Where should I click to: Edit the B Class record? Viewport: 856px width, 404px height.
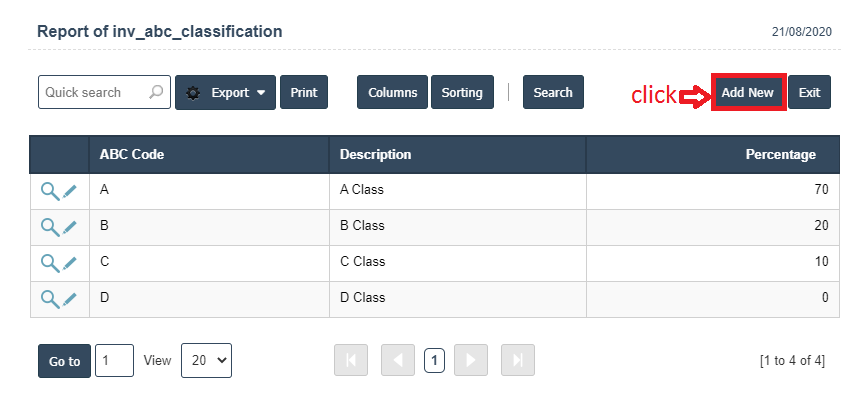pos(70,227)
